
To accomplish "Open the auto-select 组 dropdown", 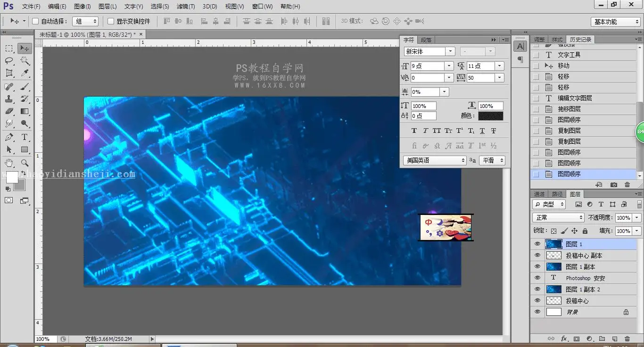I will (85, 21).
